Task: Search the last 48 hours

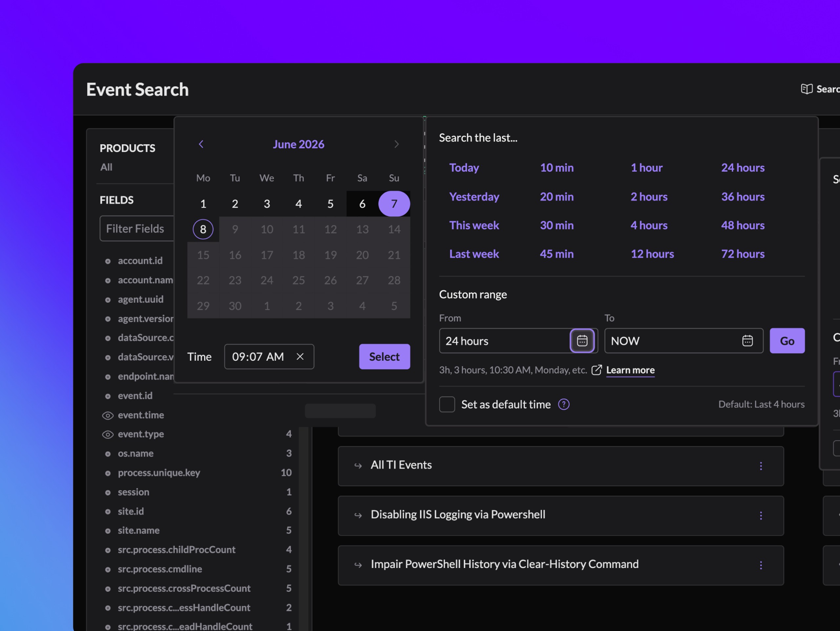Action: point(743,225)
